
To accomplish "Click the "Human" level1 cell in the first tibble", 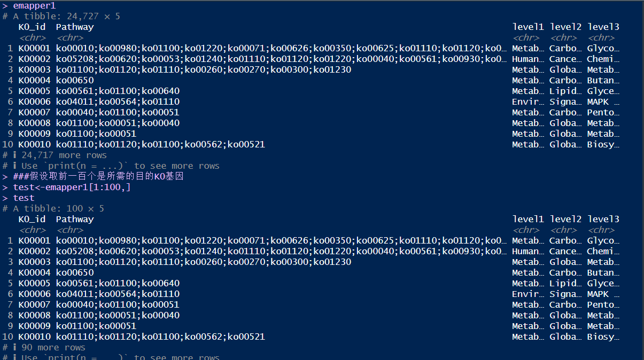I will pyautogui.click(x=527, y=59).
